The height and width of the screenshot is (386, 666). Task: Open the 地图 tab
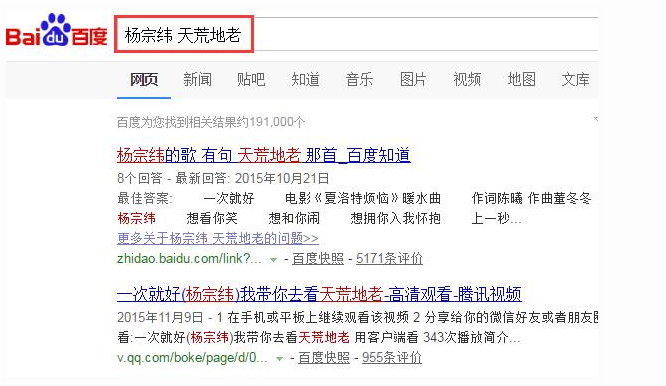(x=522, y=79)
